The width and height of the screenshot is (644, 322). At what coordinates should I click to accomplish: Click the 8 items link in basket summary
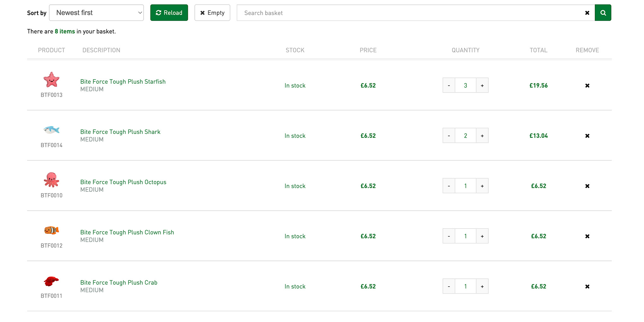coord(65,31)
